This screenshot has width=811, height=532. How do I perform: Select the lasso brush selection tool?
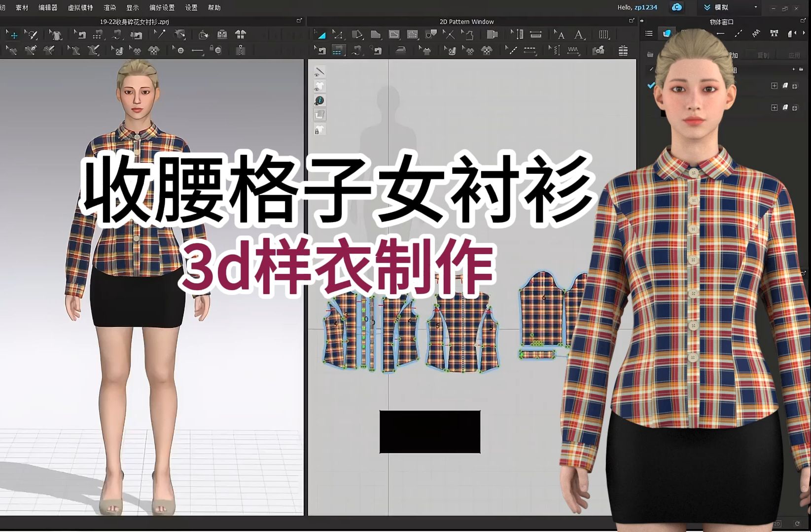pyautogui.click(x=32, y=35)
